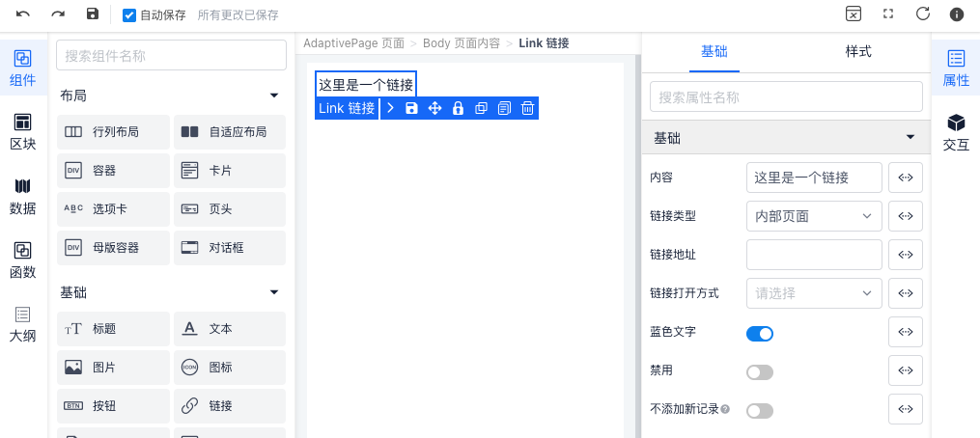The width and height of the screenshot is (980, 438).
Task: Turn off the 蓝色文字 switch
Action: 760,334
